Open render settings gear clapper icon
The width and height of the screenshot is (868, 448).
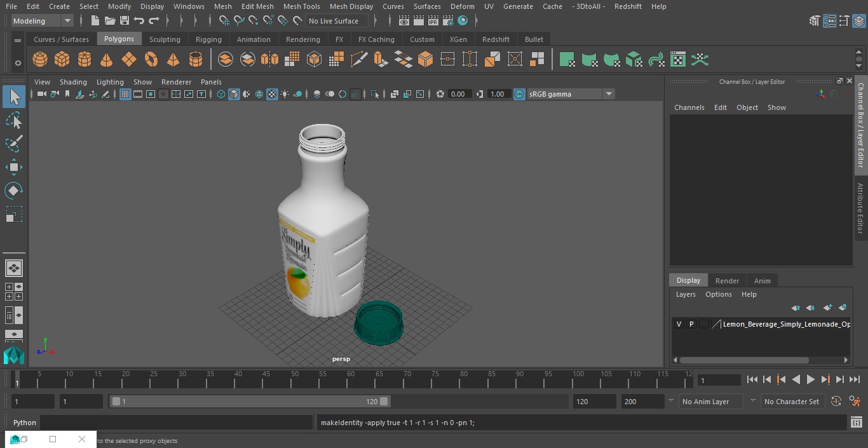[x=448, y=21]
